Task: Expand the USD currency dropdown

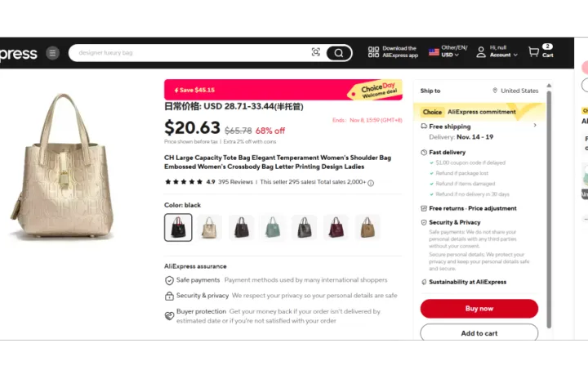Action: tap(450, 55)
